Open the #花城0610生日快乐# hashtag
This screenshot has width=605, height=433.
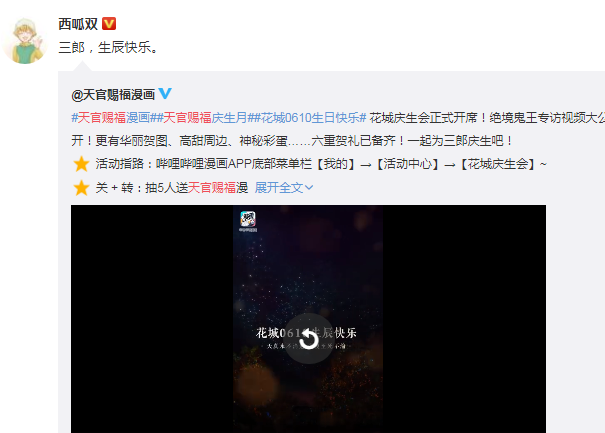(309, 118)
